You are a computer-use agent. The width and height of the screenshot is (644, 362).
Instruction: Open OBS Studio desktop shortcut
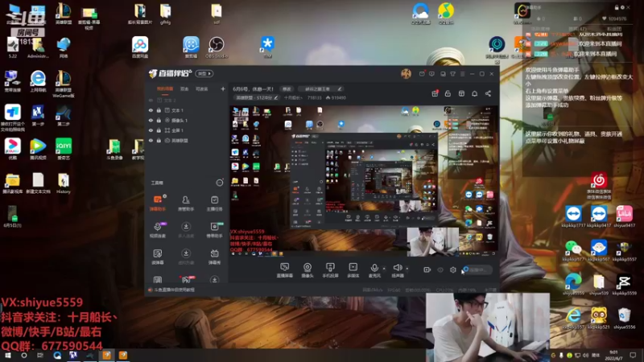pyautogui.click(x=217, y=47)
